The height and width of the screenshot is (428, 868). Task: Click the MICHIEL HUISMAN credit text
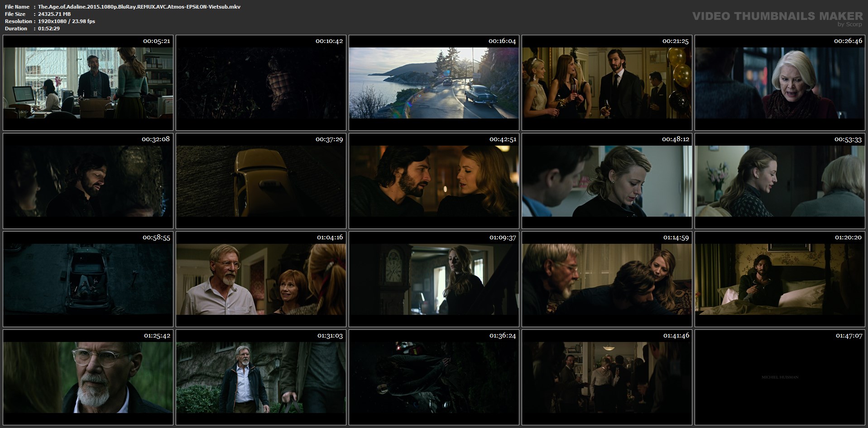(780, 377)
